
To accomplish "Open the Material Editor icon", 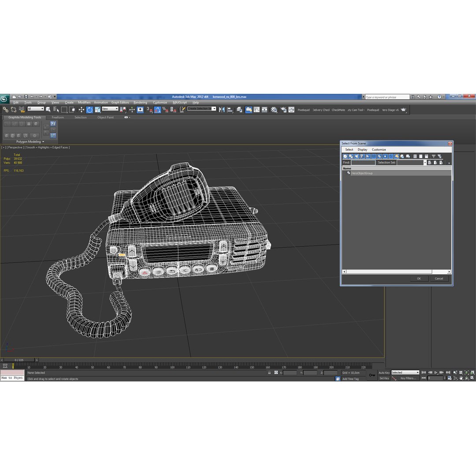I will [x=274, y=110].
